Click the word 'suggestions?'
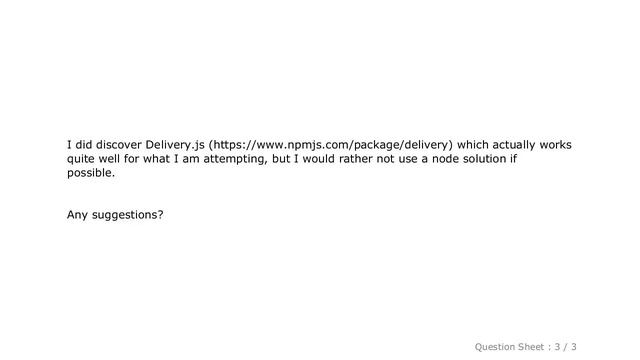 click(x=128, y=215)
